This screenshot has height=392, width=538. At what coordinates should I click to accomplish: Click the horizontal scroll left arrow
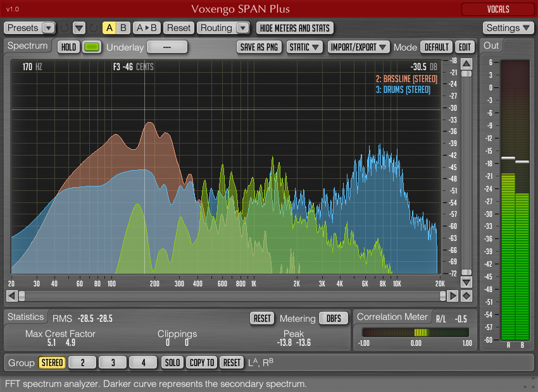point(11,296)
